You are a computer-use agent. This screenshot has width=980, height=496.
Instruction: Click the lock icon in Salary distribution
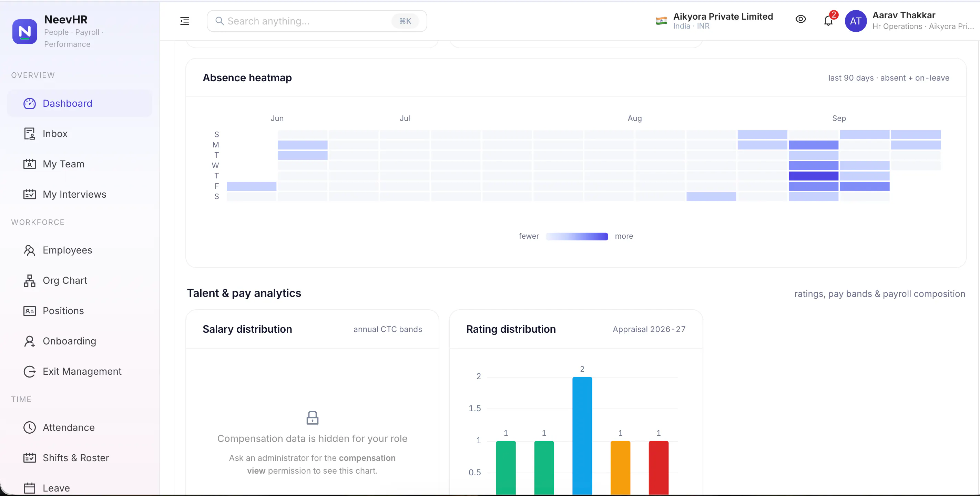click(x=312, y=418)
